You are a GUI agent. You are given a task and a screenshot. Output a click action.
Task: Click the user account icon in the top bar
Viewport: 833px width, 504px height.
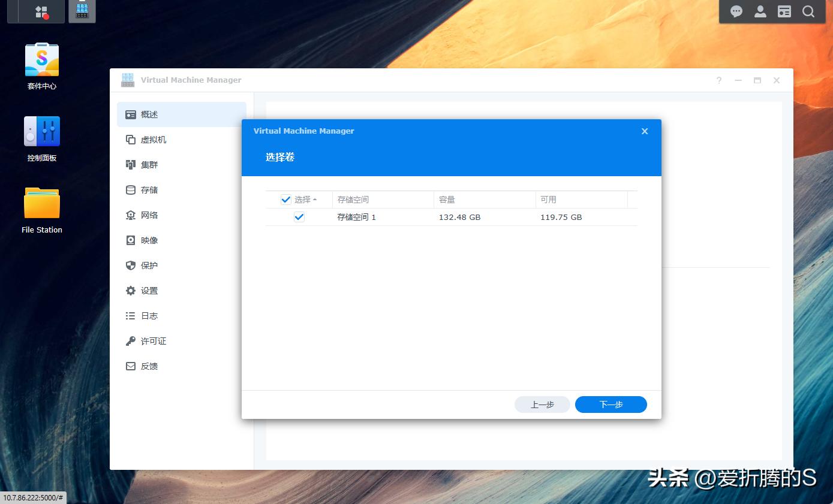point(760,11)
